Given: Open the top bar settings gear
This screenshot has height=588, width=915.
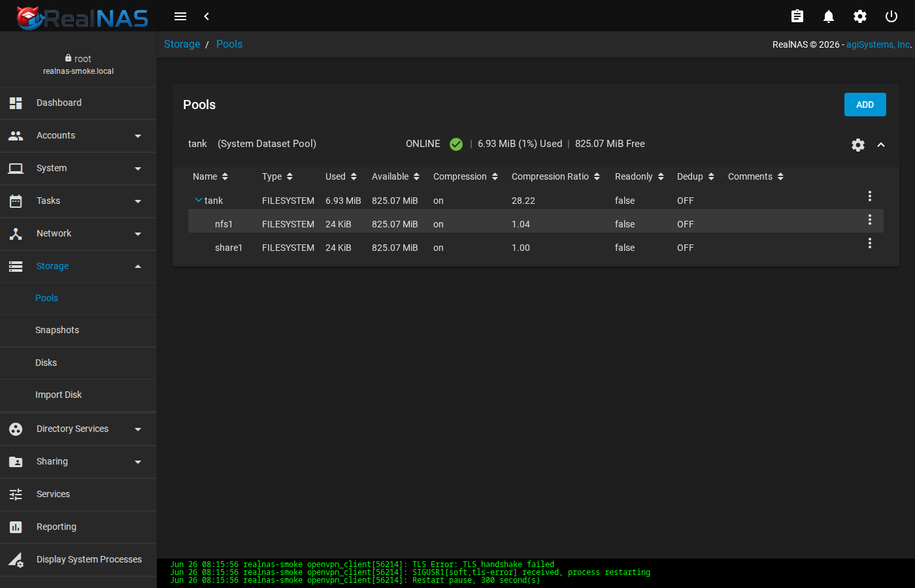Looking at the screenshot, I should tap(860, 16).
